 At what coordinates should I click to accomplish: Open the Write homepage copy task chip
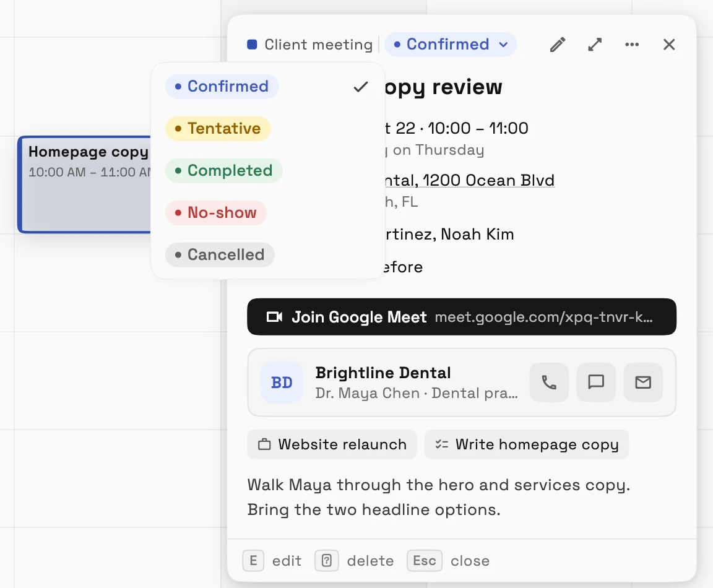(527, 444)
